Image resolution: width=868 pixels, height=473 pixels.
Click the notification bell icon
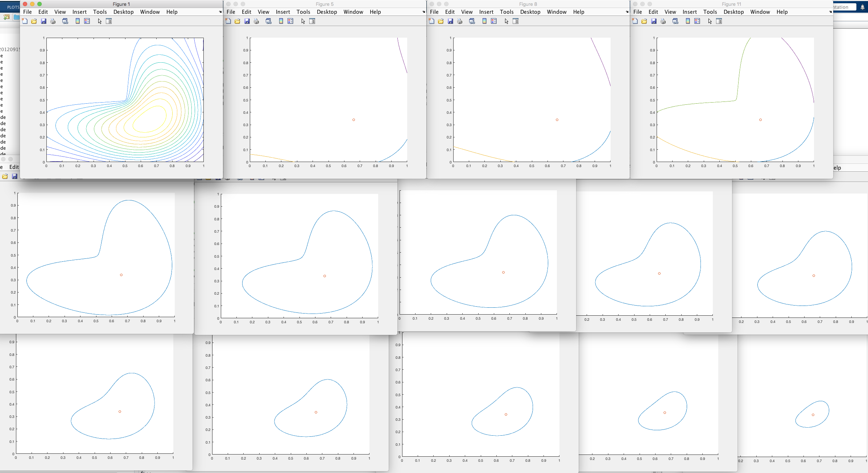click(x=863, y=7)
